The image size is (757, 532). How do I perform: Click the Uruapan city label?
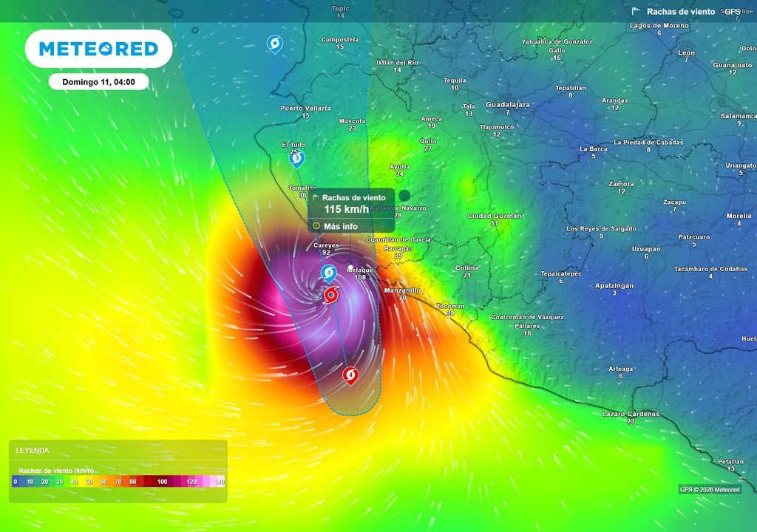coord(646,249)
